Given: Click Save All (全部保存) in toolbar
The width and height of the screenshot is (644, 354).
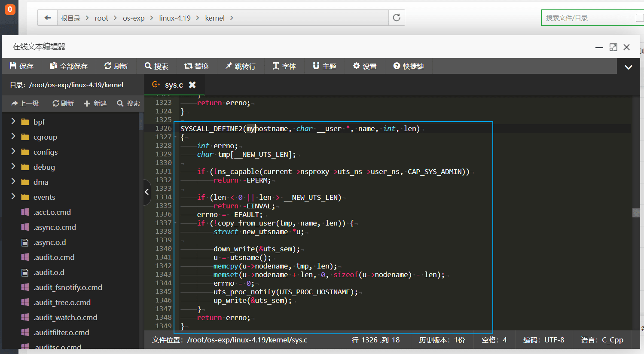Looking at the screenshot, I should click(x=69, y=66).
